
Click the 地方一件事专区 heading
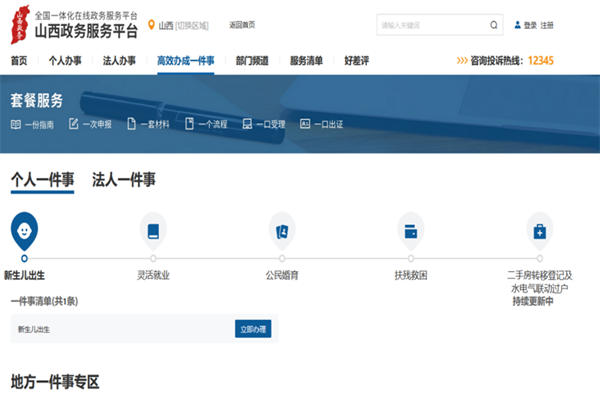tap(55, 382)
